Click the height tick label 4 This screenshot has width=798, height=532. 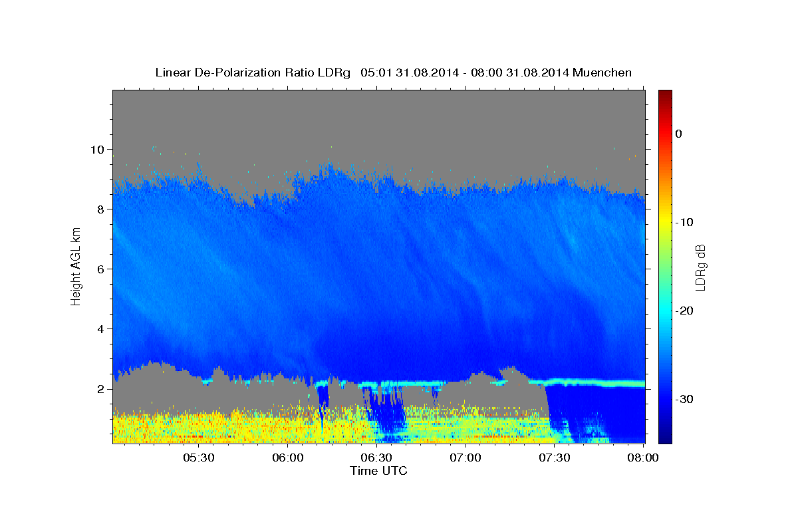tap(99, 329)
